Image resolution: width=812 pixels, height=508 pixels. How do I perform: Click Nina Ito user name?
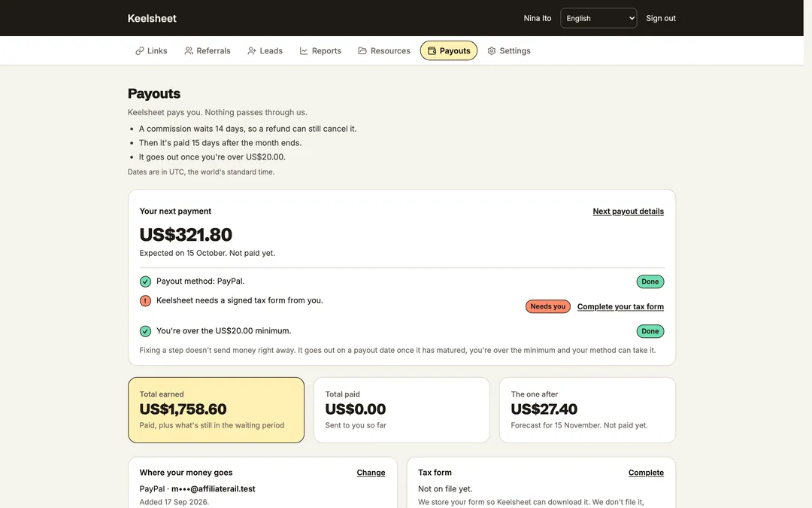[538, 18]
